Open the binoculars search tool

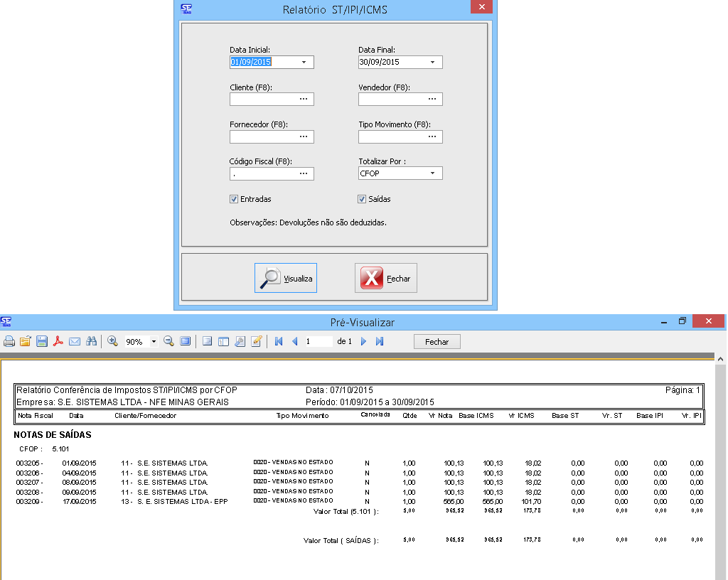pos(91,342)
